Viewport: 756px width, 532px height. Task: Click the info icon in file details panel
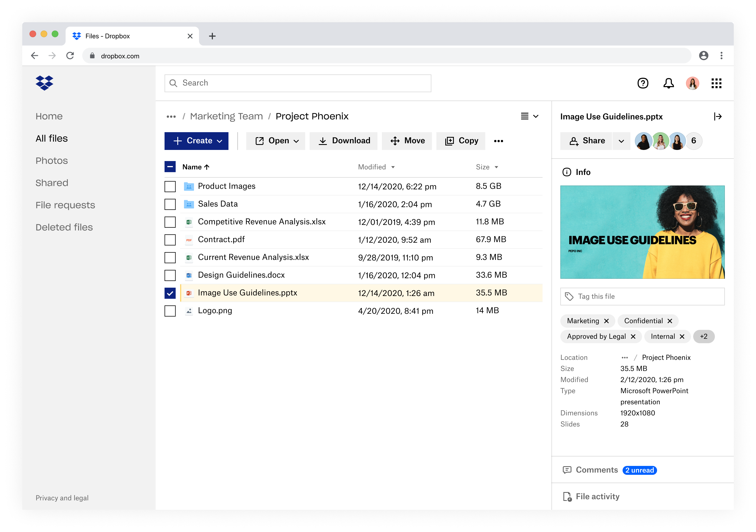[x=567, y=172]
